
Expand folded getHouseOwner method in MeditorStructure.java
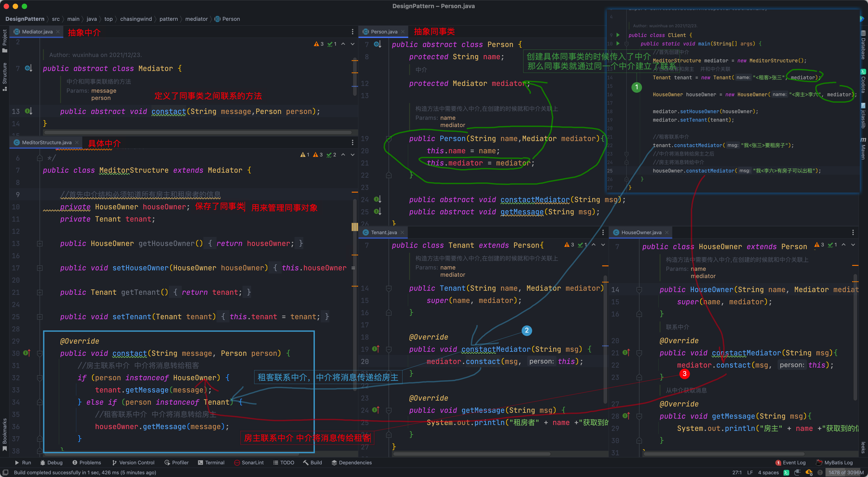tap(40, 243)
